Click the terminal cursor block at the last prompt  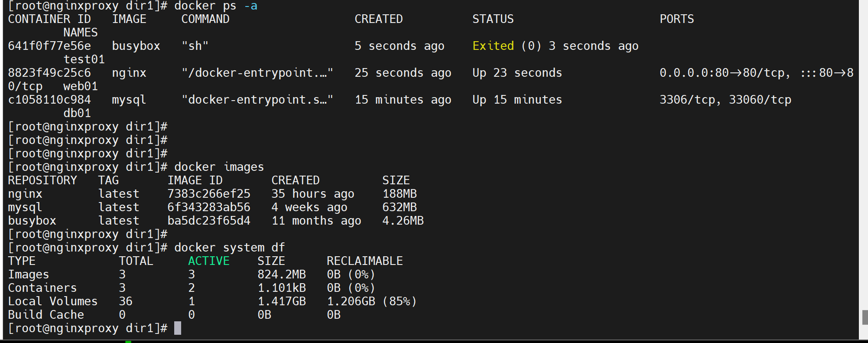[x=178, y=328]
